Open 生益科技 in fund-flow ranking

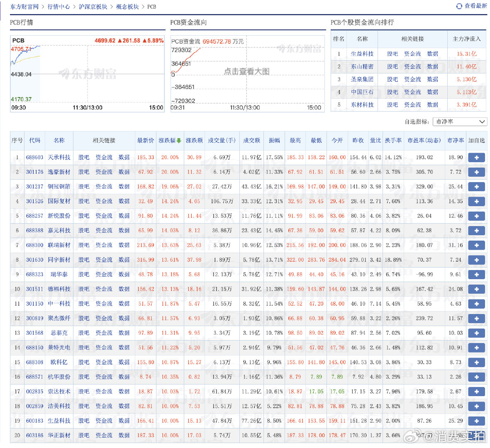362,54
